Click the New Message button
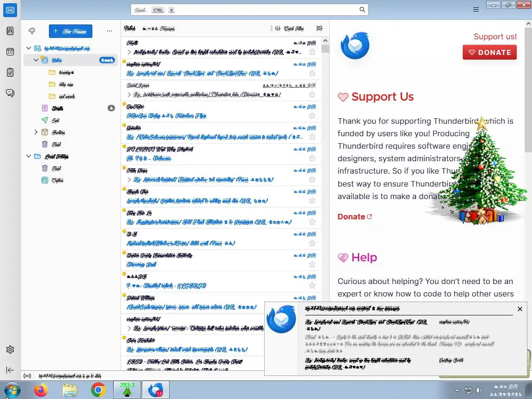532x399 pixels. pos(71,31)
